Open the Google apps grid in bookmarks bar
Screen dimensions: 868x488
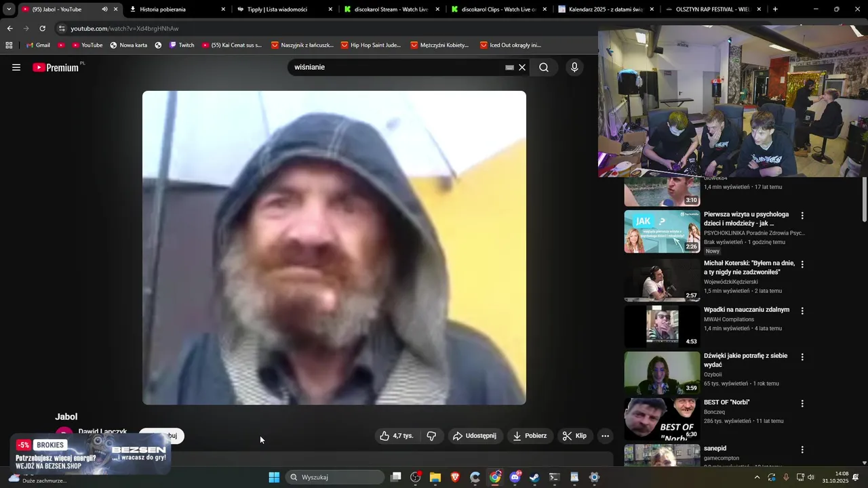(x=9, y=45)
